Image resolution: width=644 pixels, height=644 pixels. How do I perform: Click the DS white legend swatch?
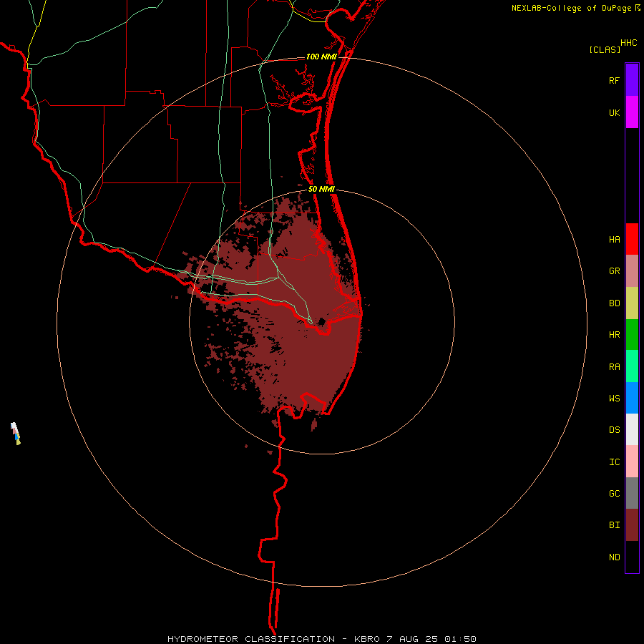click(632, 429)
